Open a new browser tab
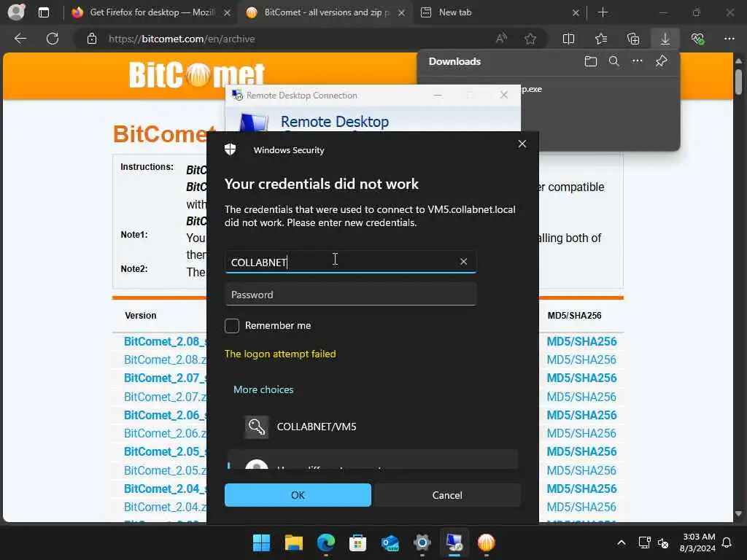Screen dimensions: 747x560 point(603,12)
